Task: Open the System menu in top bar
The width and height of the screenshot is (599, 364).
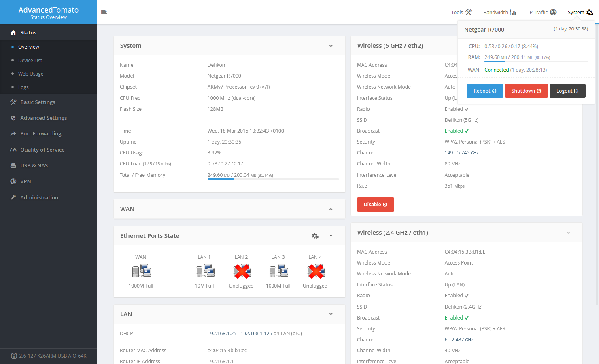Action: [x=580, y=12]
